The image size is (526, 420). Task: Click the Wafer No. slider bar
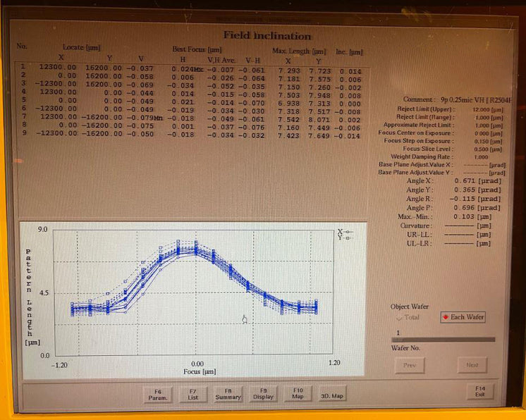pyautogui.click(x=443, y=339)
